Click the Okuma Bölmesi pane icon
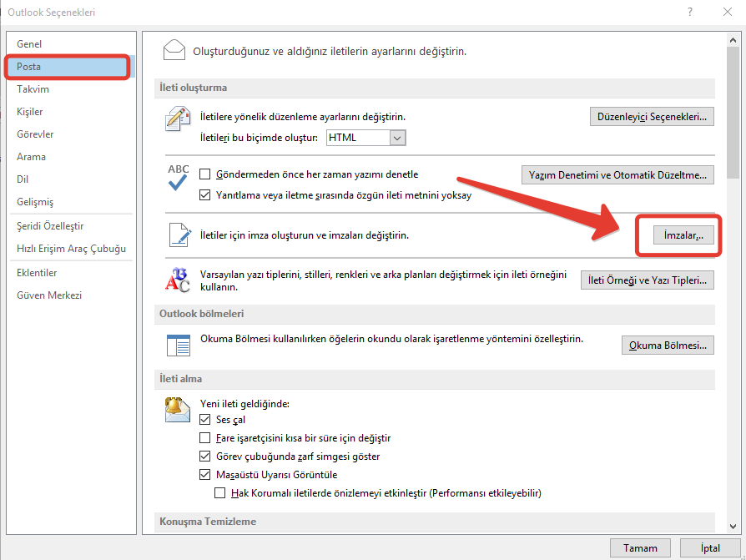Screen dimensions: 746x560 pyautogui.click(x=178, y=346)
